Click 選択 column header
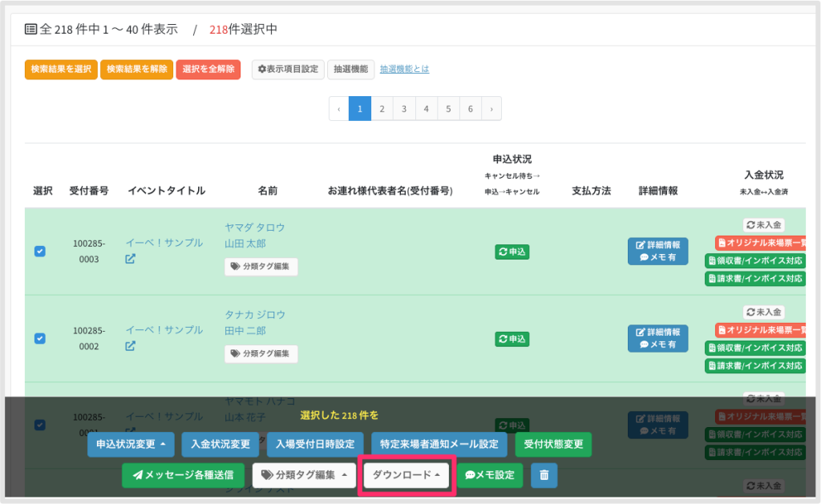The height and width of the screenshot is (504, 821). click(x=43, y=191)
